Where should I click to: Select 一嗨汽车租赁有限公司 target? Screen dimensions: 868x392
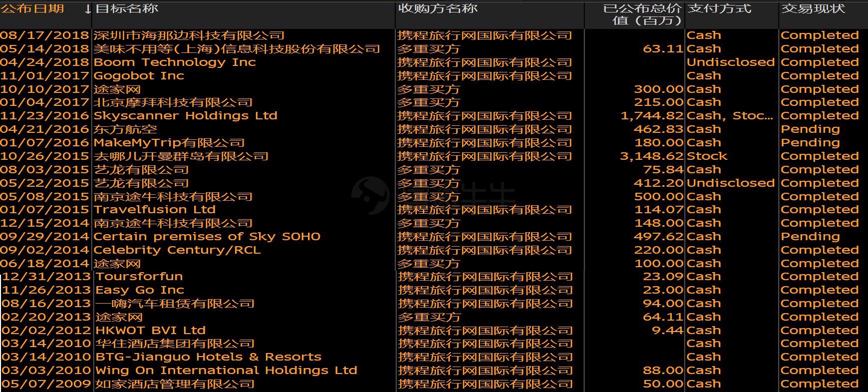pyautogui.click(x=175, y=304)
